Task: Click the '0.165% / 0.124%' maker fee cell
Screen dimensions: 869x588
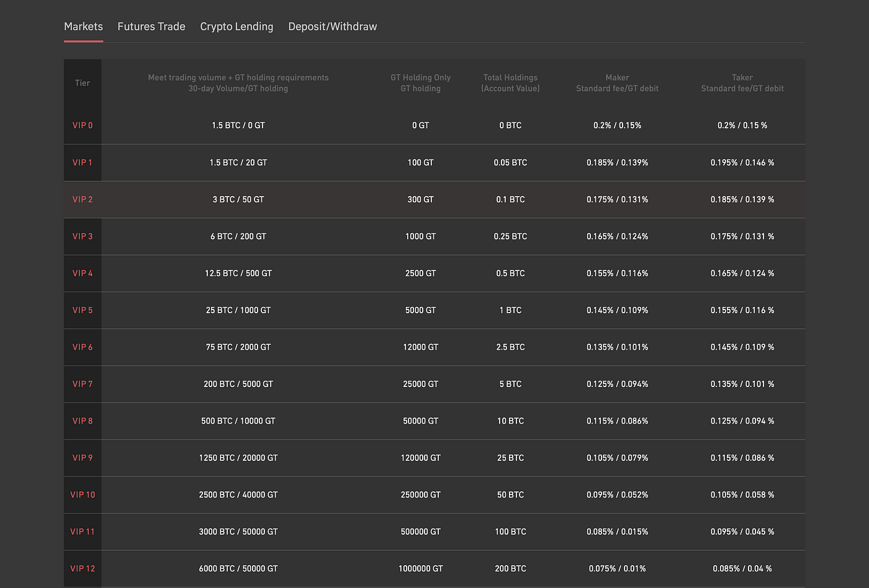Action: (618, 236)
